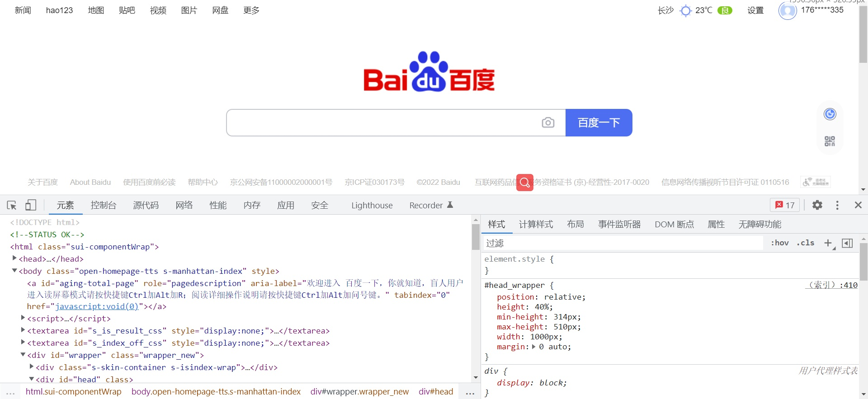Collapse the div#wrapper node

tap(23, 354)
